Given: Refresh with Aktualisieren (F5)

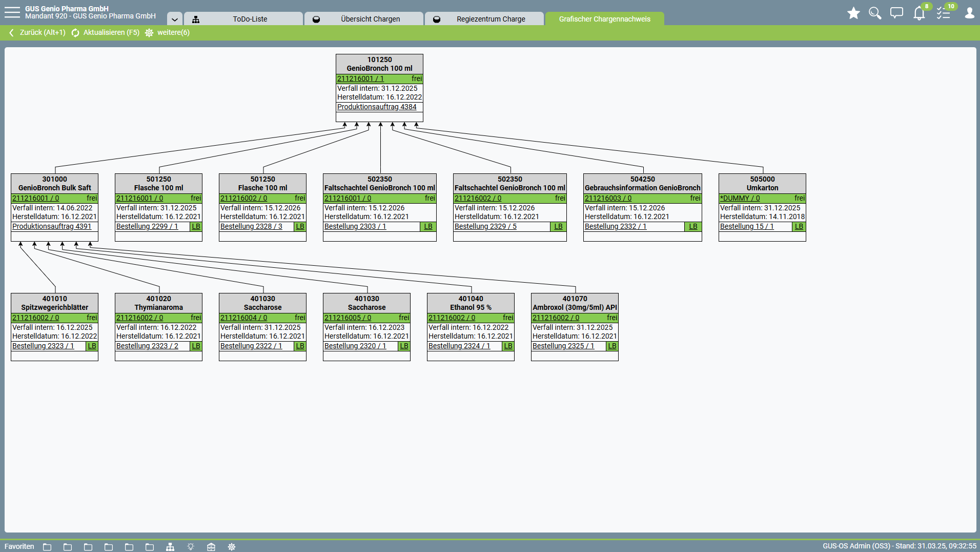Looking at the screenshot, I should click(105, 32).
